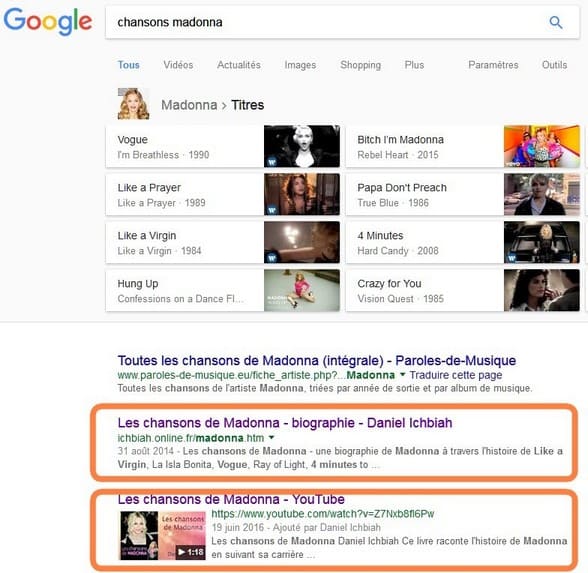Click the Madonna breadcrumb link
Viewport: 588px width, 573px height.
[189, 105]
